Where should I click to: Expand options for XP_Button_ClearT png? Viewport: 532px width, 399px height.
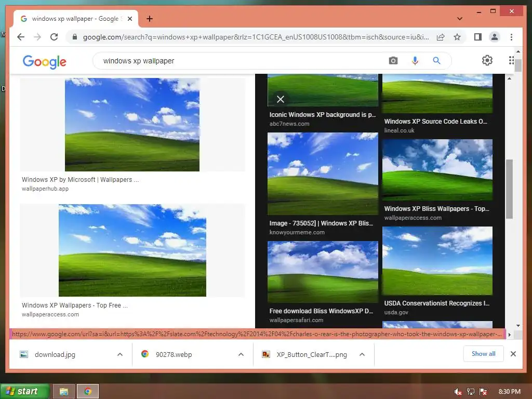pos(362,354)
